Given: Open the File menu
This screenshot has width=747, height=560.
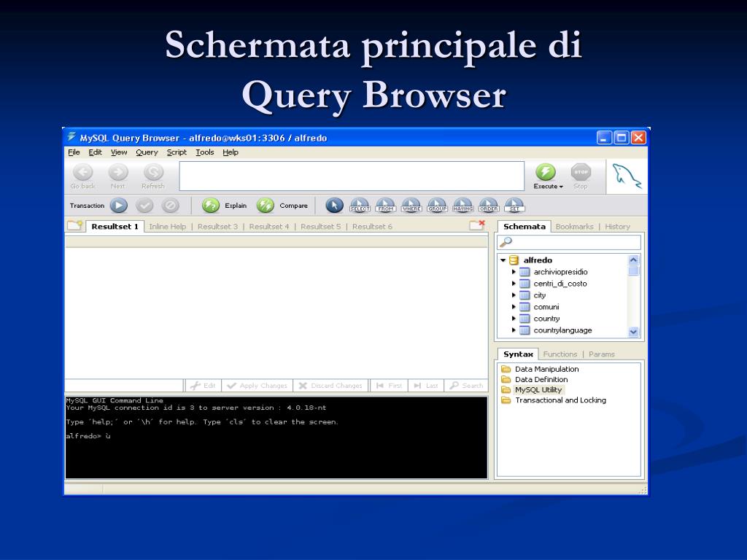Looking at the screenshot, I should click(74, 152).
